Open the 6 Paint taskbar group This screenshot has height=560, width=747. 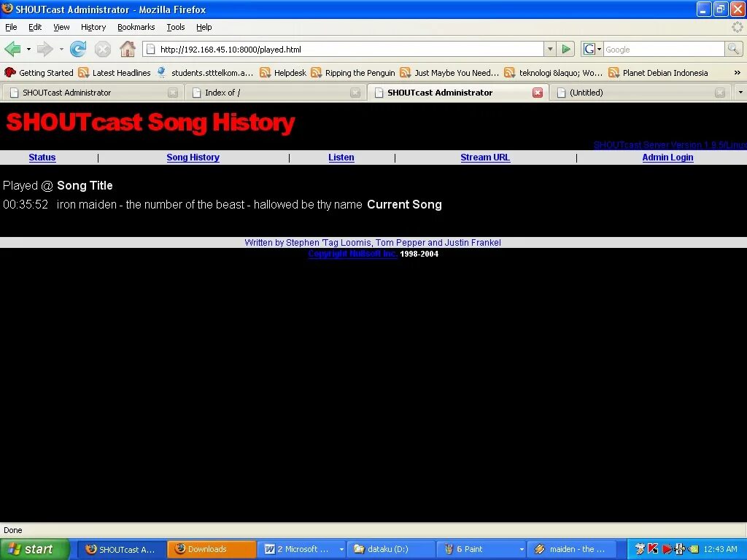481,550
